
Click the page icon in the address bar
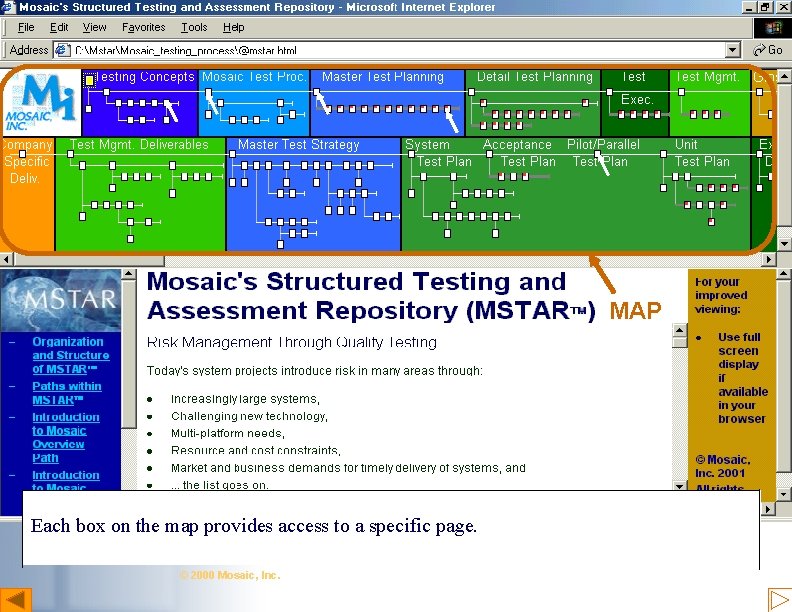62,50
